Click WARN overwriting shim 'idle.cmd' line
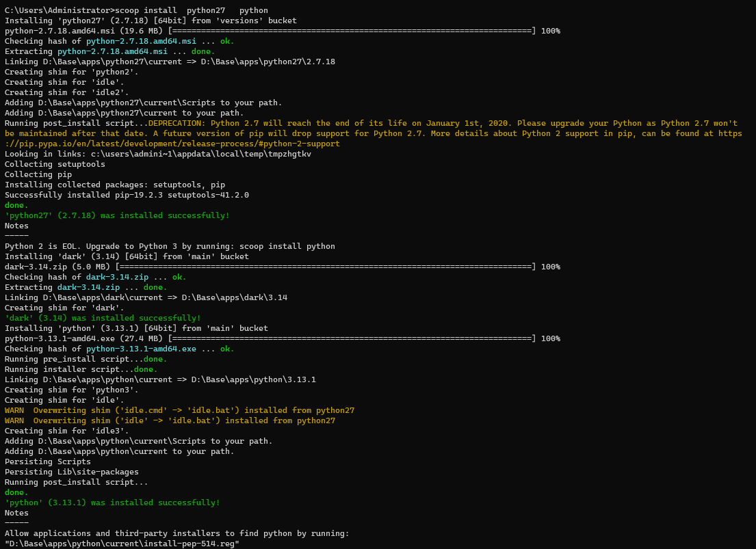Viewport: 756px width, 549px height. (180, 411)
